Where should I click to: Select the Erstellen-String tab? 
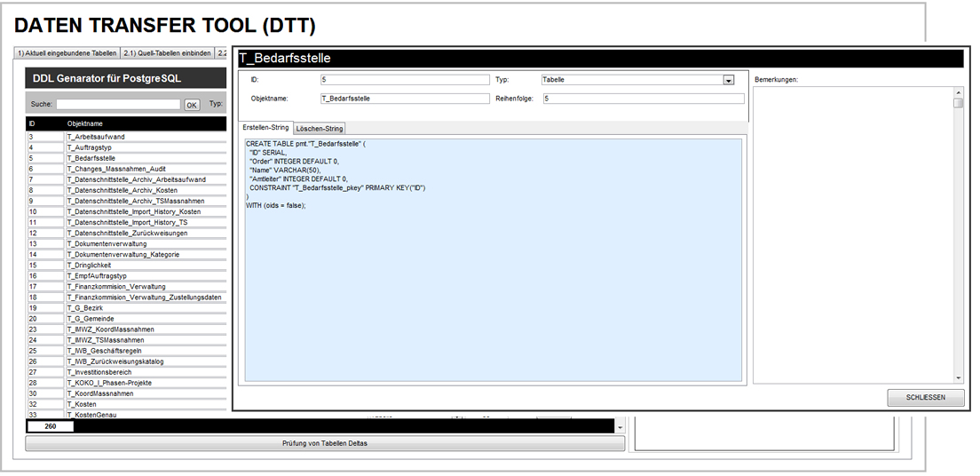click(265, 129)
